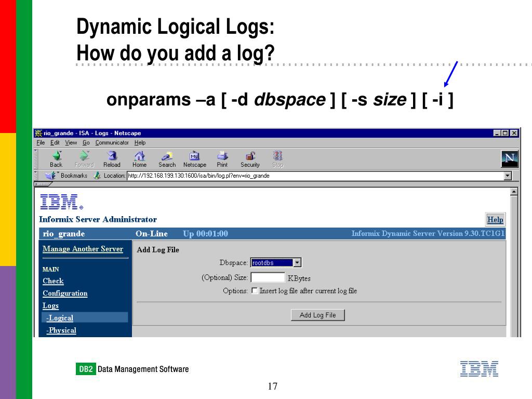This screenshot has height=399, width=532.
Task: Open the Communicator menu
Action: pos(112,142)
